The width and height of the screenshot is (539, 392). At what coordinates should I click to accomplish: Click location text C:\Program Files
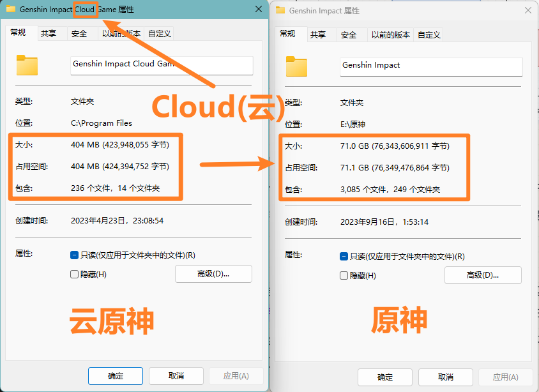(102, 123)
